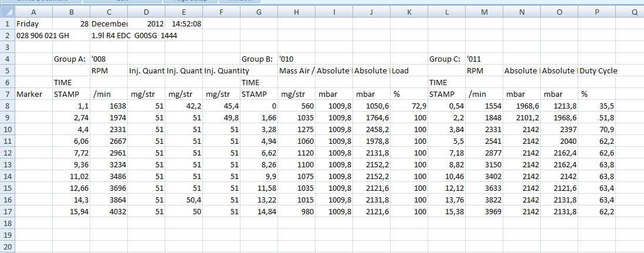
Task: Select the Load value 72,9
Action: pos(409,106)
